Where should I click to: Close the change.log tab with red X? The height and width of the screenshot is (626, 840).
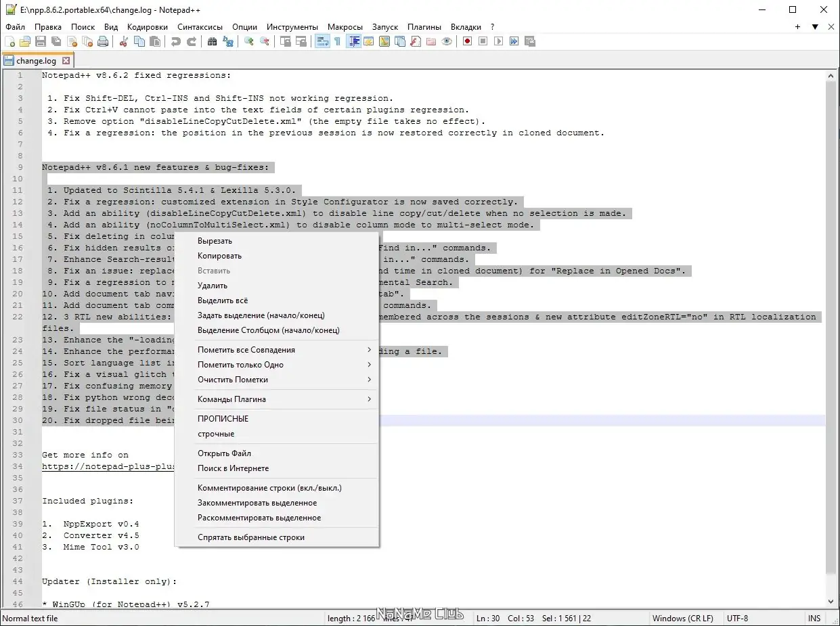coord(66,61)
